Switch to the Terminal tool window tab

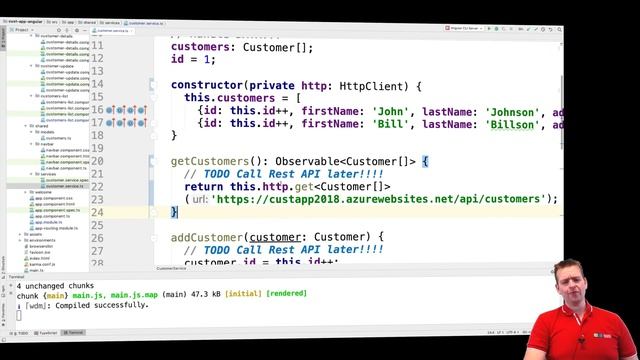pos(73,333)
